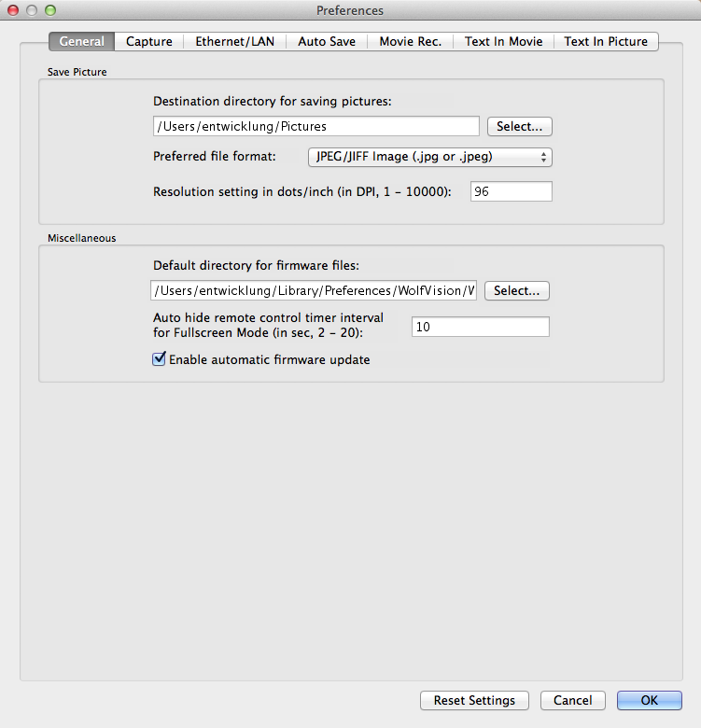
Task: Close the Preferences window with red button
Action: 13,10
